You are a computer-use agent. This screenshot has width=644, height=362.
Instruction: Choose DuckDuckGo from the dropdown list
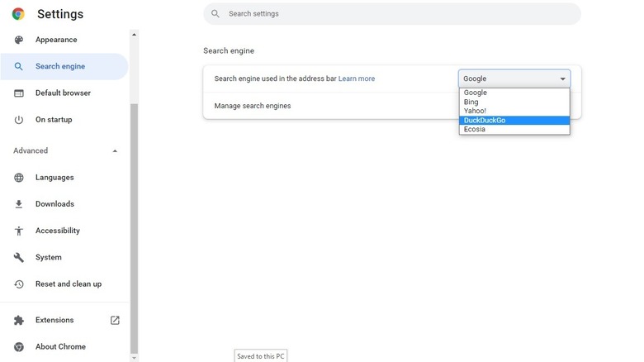click(x=514, y=121)
